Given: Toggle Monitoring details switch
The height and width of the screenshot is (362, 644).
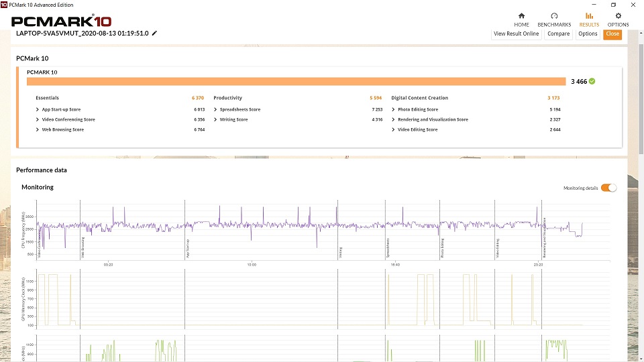Looking at the screenshot, I should point(608,188).
